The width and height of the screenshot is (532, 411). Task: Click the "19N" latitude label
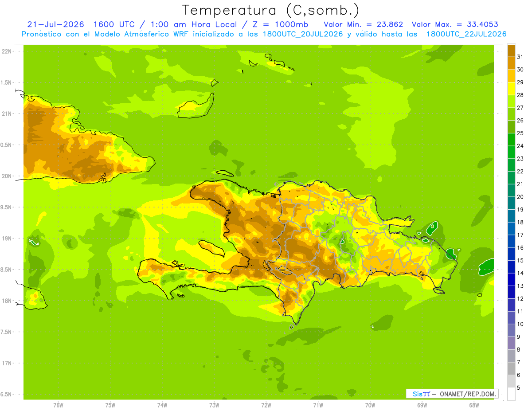tap(7, 238)
